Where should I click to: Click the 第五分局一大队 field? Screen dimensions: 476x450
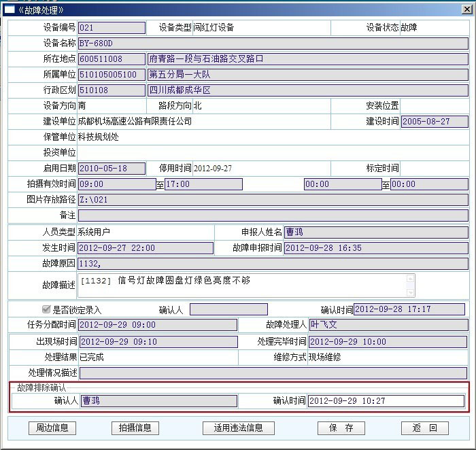click(307, 75)
